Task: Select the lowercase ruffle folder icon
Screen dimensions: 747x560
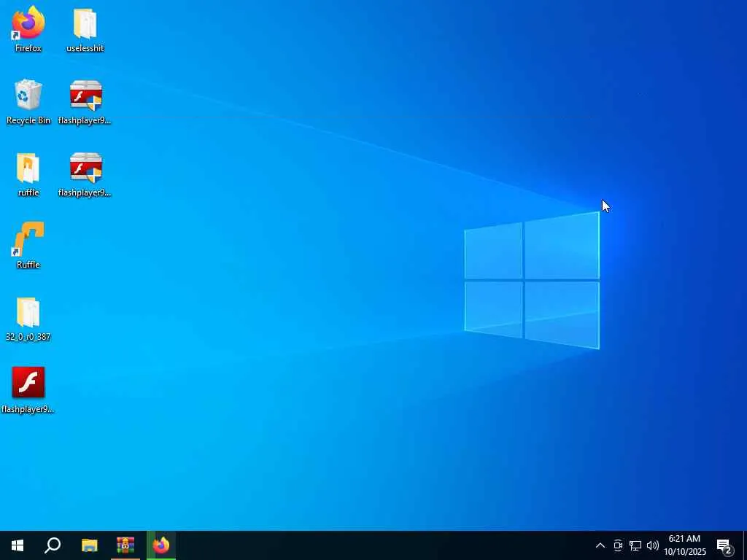Action: [x=28, y=174]
